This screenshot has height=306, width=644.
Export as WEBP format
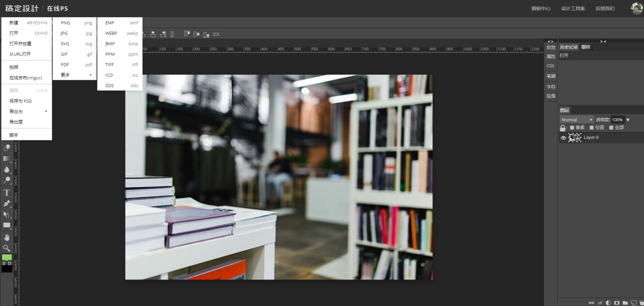point(120,33)
